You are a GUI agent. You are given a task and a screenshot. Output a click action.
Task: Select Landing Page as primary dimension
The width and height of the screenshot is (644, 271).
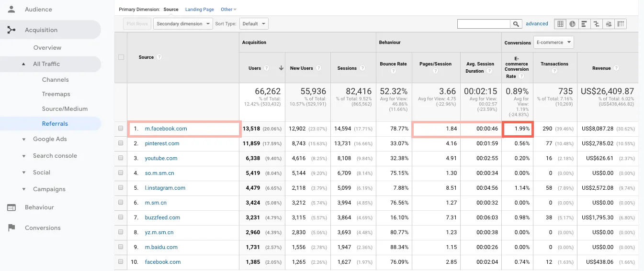click(200, 9)
